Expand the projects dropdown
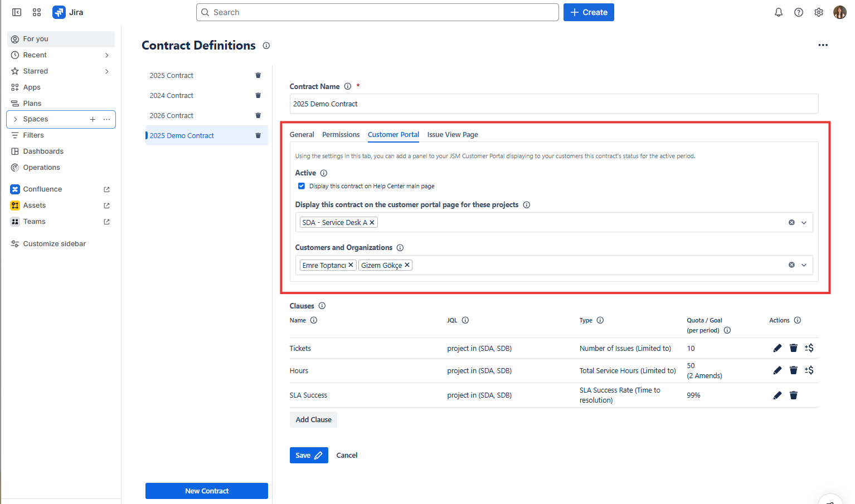The height and width of the screenshot is (504, 855). [804, 223]
